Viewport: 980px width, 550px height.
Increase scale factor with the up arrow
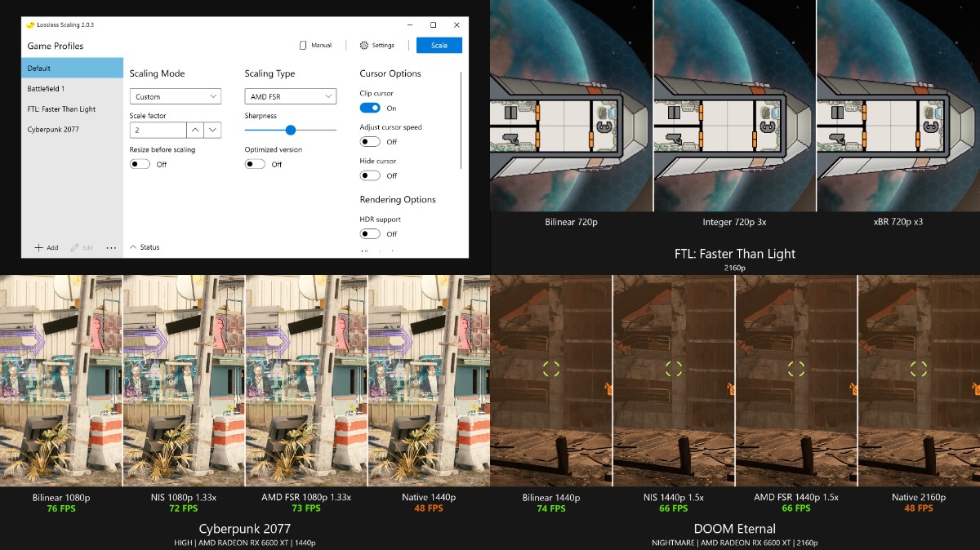[195, 130]
